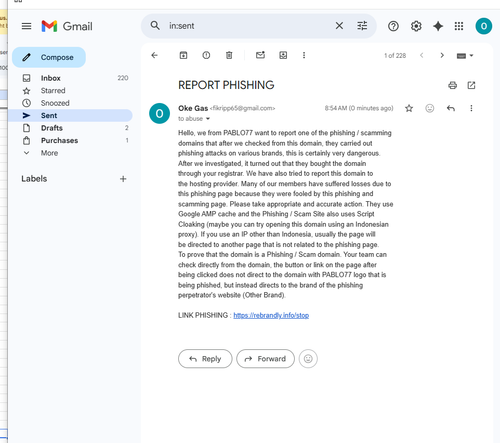Open the input tools dropdown
500x443 pixels.
[465, 56]
